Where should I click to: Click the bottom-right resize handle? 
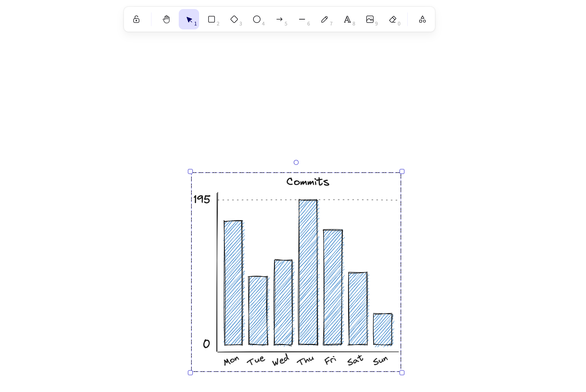402,373
